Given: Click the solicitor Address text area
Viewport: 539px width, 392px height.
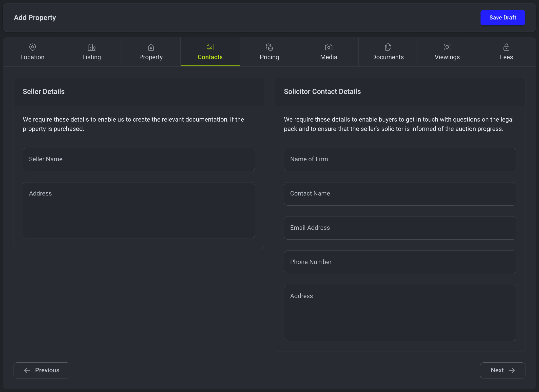Looking at the screenshot, I should 400,313.
